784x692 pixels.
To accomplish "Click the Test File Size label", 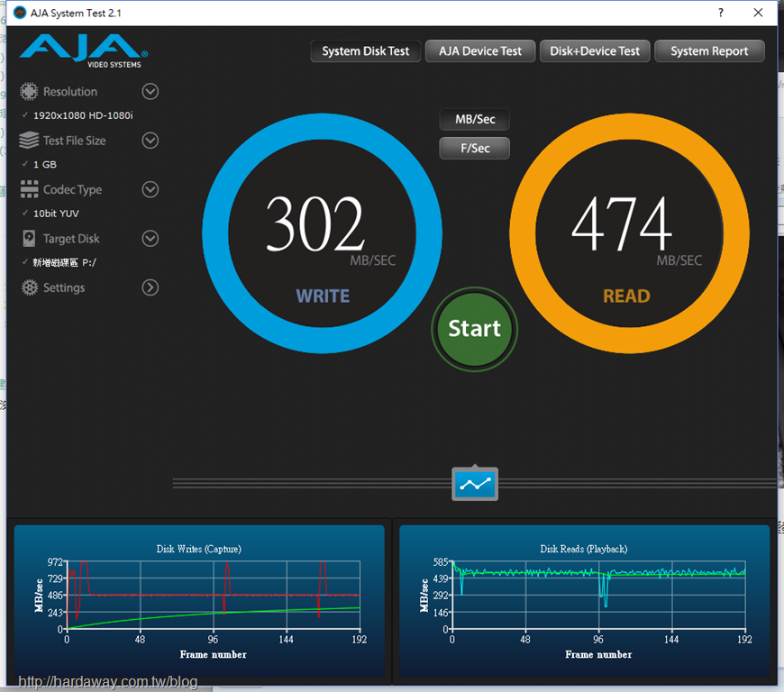I will 75,141.
